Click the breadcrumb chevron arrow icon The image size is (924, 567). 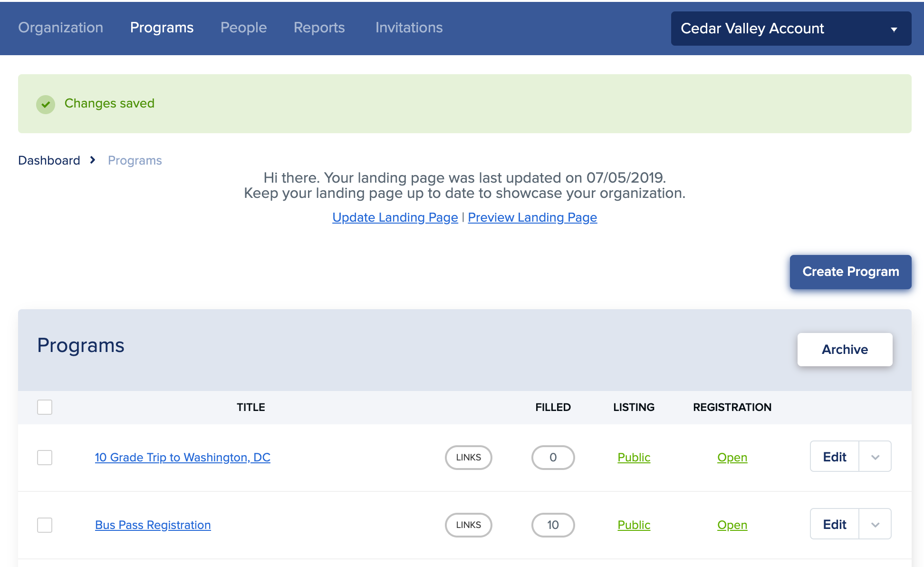click(x=93, y=160)
